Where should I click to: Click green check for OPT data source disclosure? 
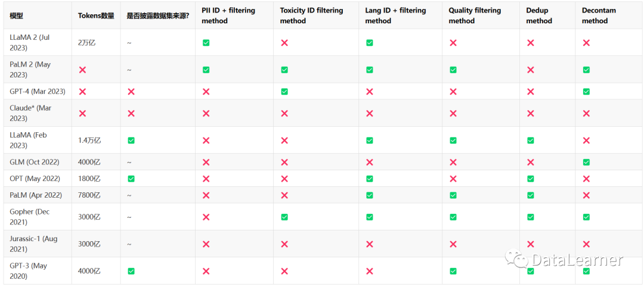click(131, 179)
